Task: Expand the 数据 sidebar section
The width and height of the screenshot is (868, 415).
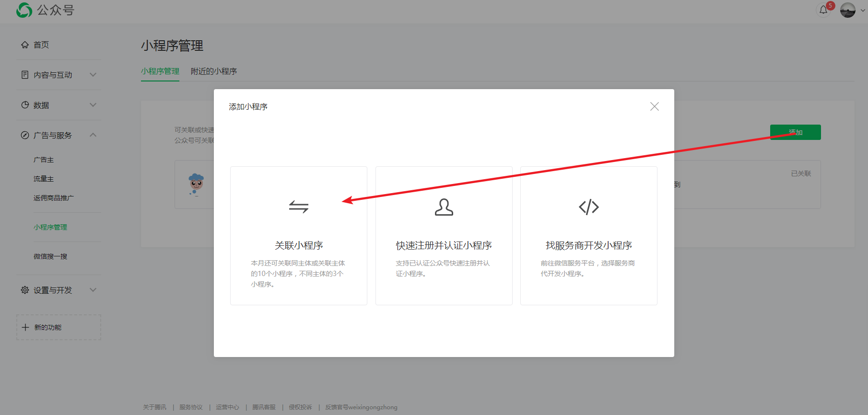Action: [93, 105]
